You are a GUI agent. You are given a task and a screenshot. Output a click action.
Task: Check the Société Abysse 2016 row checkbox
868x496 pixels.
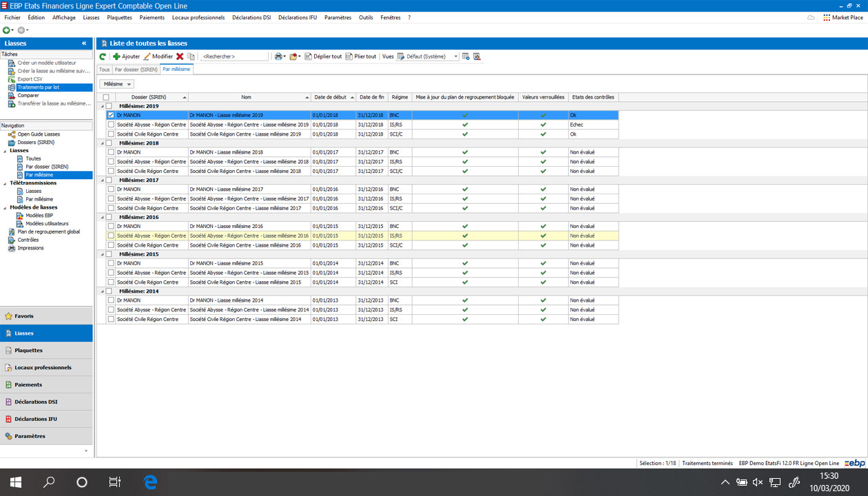111,236
